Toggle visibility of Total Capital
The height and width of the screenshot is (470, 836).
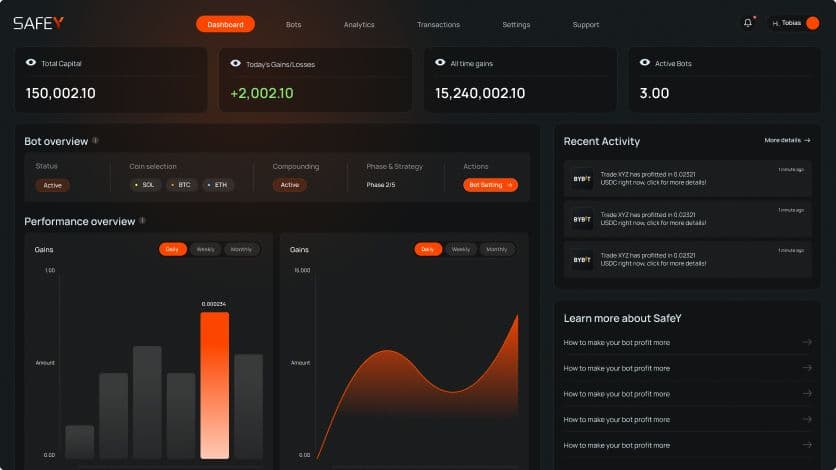tap(31, 63)
